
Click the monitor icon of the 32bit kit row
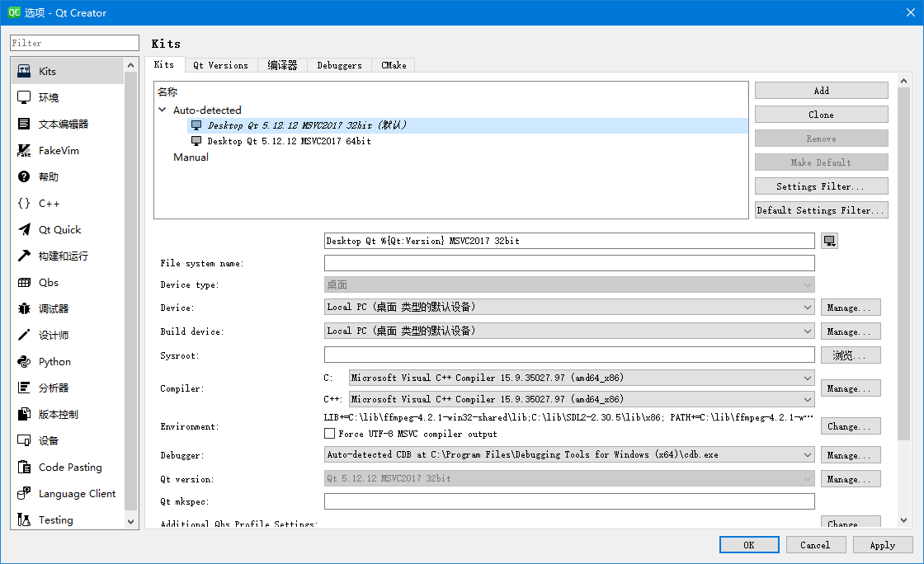click(196, 125)
